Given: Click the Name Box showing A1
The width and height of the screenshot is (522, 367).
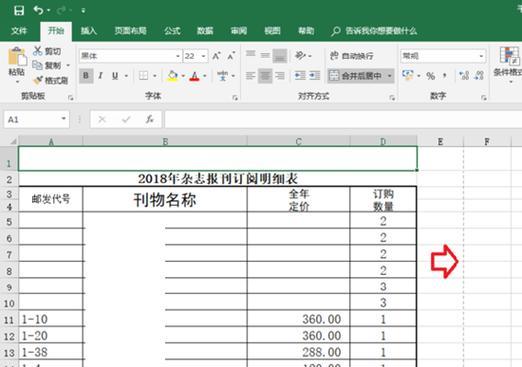Looking at the screenshot, I should [x=37, y=119].
